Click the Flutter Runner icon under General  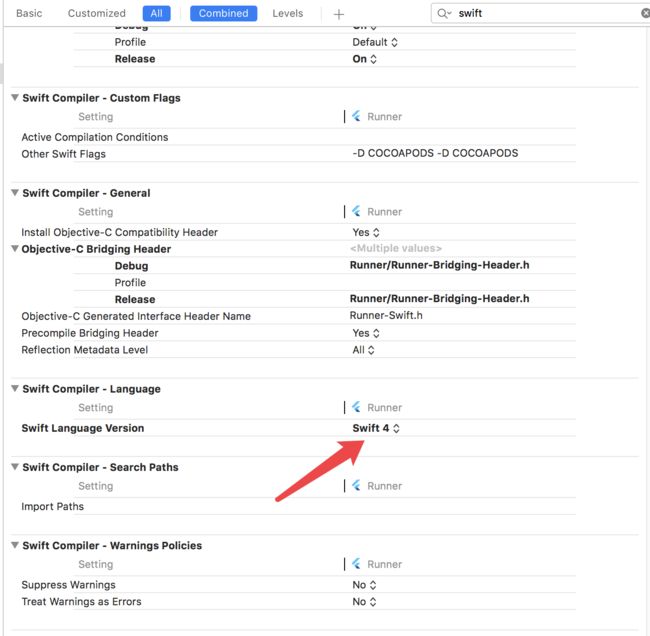(x=356, y=211)
